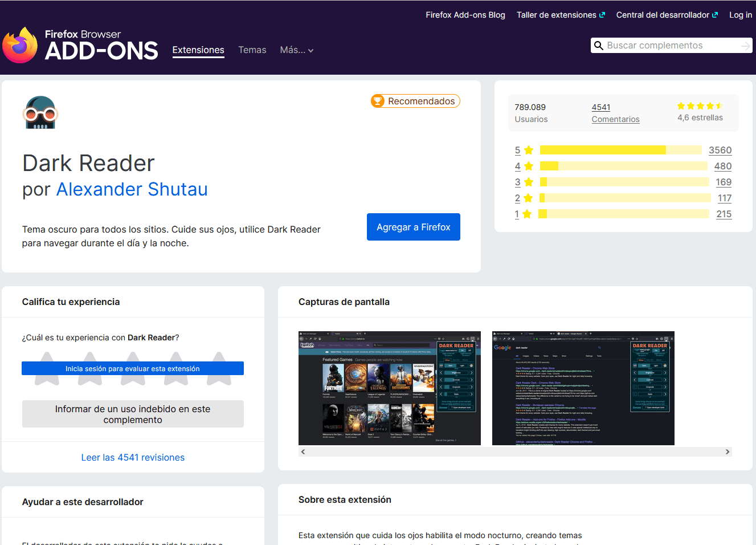
Task: Click the 5-star row star icon
Action: 528,150
